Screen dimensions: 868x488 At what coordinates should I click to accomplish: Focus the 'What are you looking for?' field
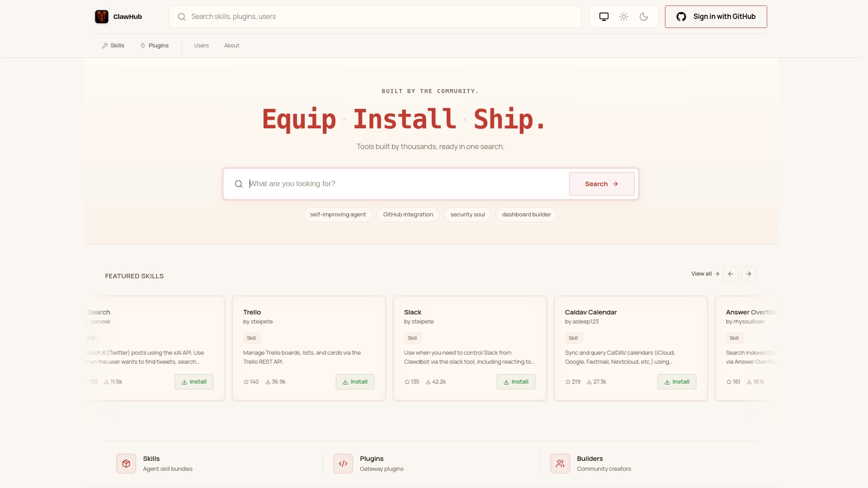click(x=406, y=184)
